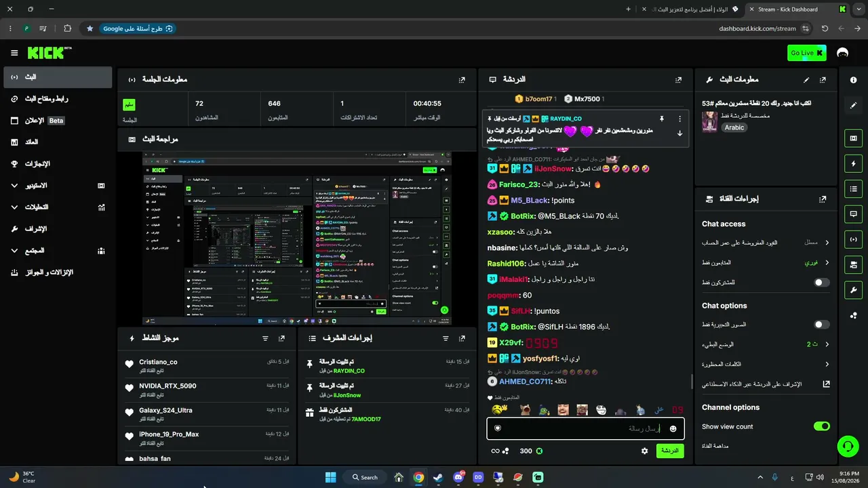Open the support headset chat button
The height and width of the screenshot is (488, 868).
pos(847,445)
